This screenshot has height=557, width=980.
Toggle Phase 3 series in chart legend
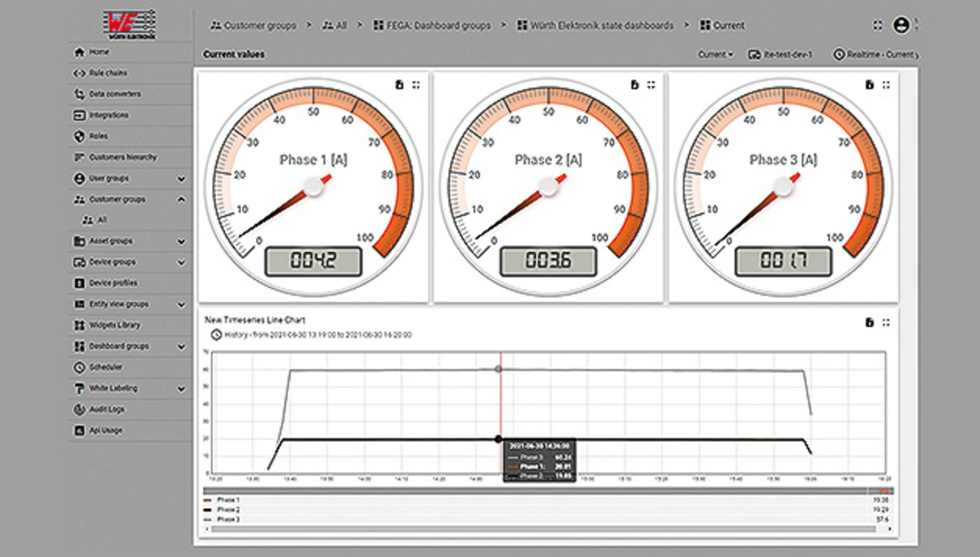pyautogui.click(x=227, y=519)
